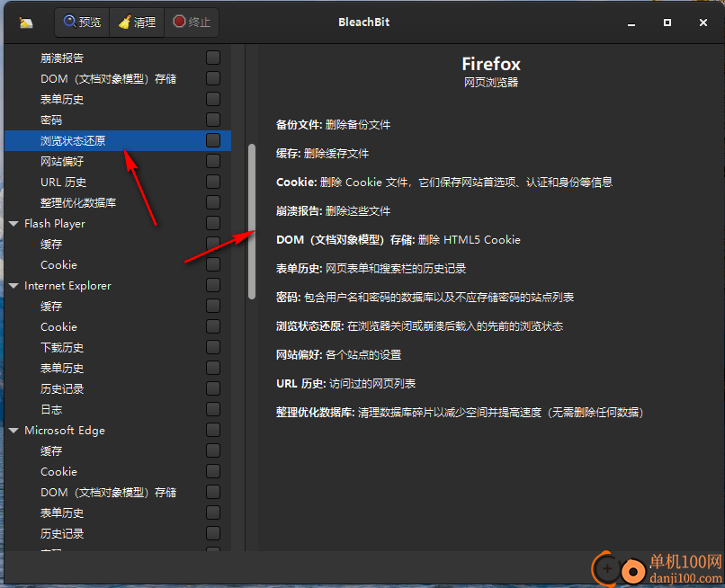725x588 pixels.
Task: Click the 预览 (Preview) toolbar button
Action: pyautogui.click(x=82, y=22)
